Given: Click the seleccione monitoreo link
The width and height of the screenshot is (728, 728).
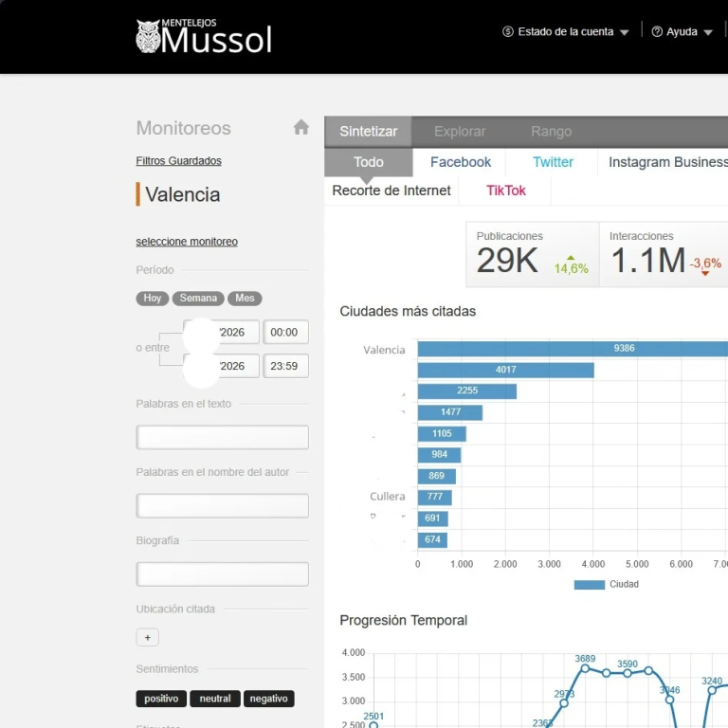Looking at the screenshot, I should pos(187,242).
